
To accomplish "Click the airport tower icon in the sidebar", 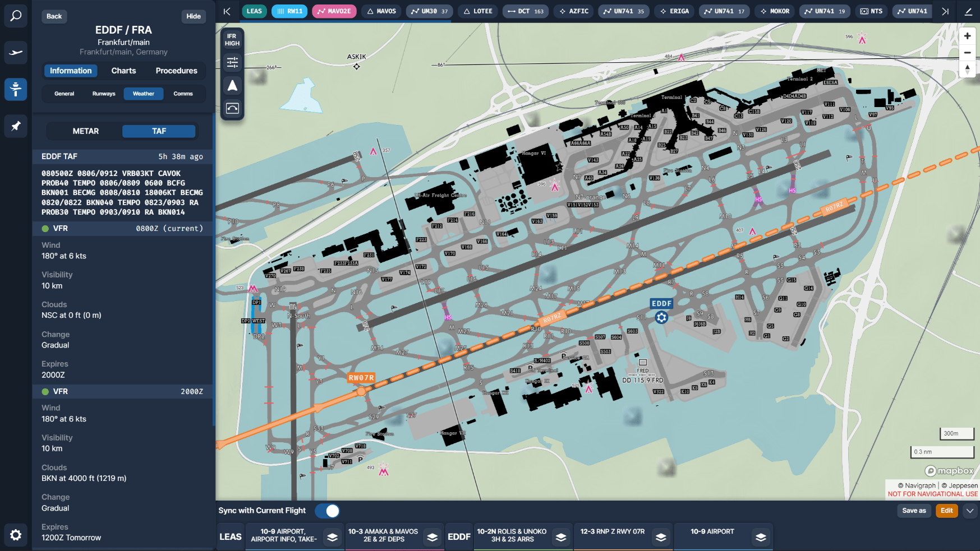I will [x=15, y=89].
